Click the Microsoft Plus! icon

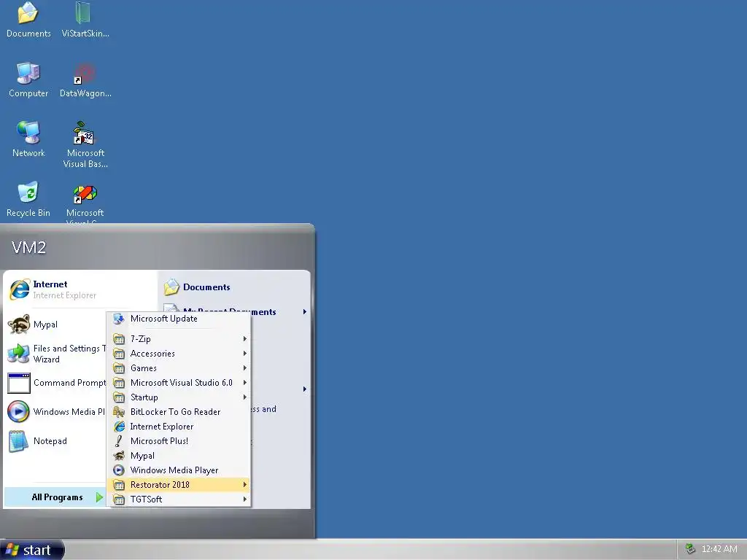(119, 441)
